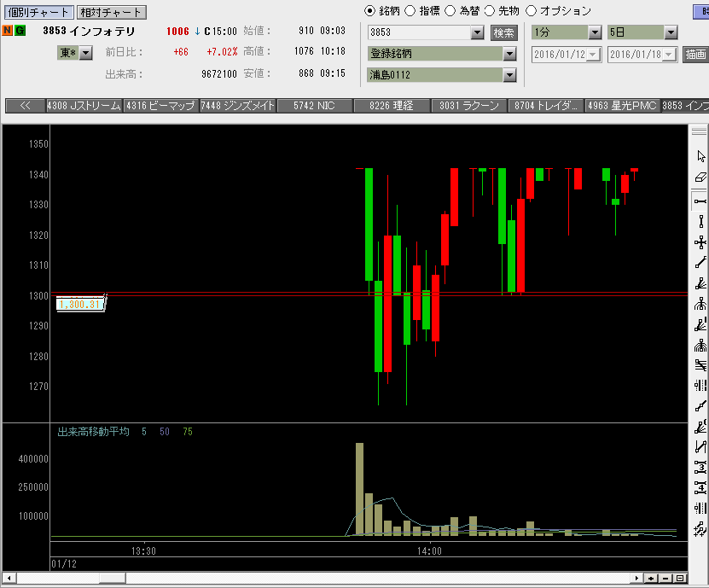Select stock 8704 トレイダ..
Screen dimensions: 709x588
point(545,106)
